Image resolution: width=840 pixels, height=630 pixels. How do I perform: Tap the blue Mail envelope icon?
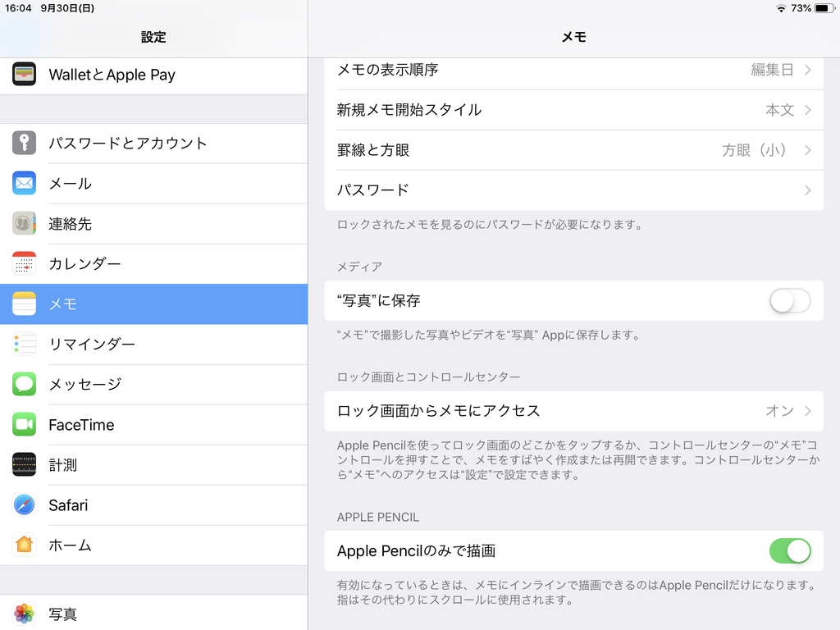[24, 183]
